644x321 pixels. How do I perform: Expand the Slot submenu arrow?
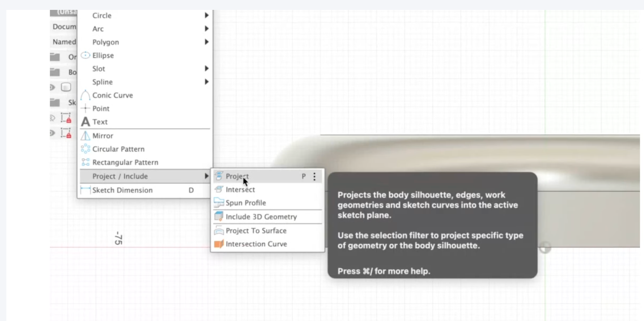[x=207, y=69]
